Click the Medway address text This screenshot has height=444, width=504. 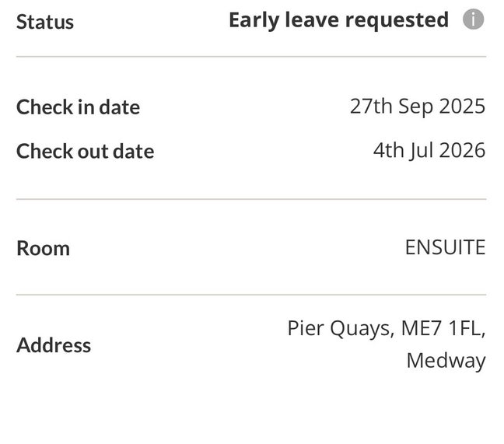(x=446, y=361)
